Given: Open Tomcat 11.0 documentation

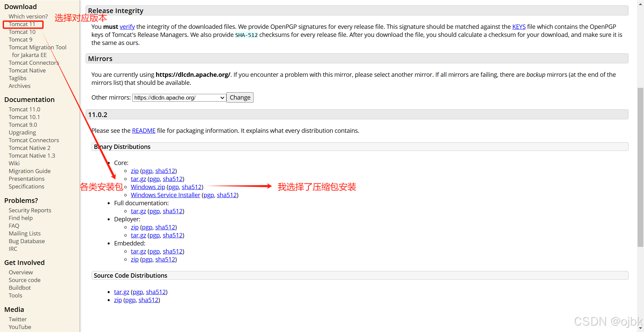Looking at the screenshot, I should pyautogui.click(x=24, y=109).
